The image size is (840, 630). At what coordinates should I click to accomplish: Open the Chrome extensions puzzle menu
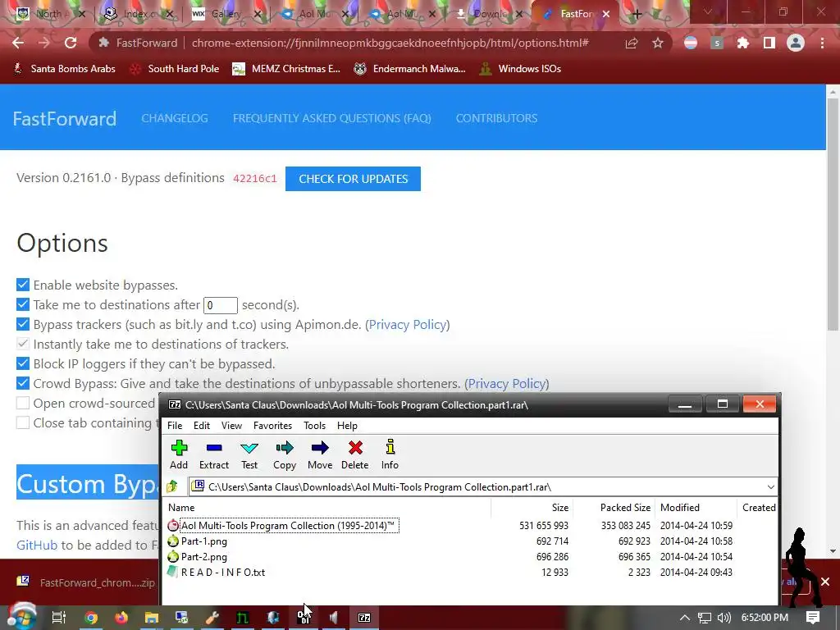click(743, 43)
